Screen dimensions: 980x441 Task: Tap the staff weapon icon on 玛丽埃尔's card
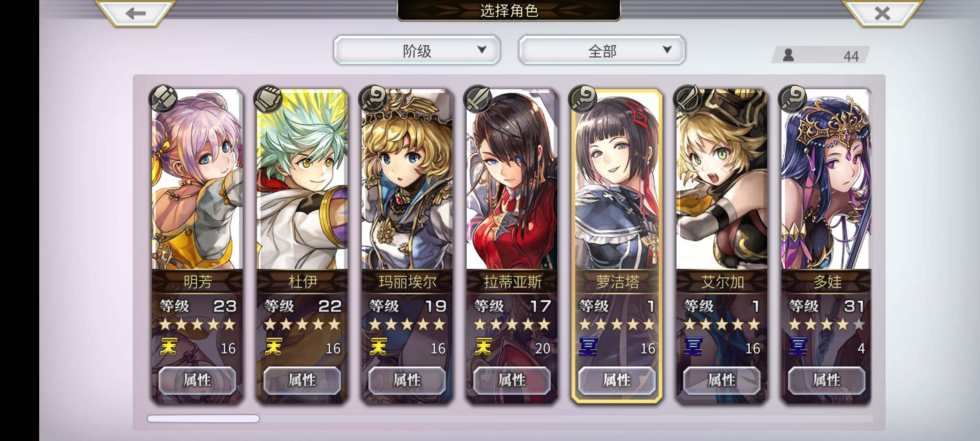373,98
